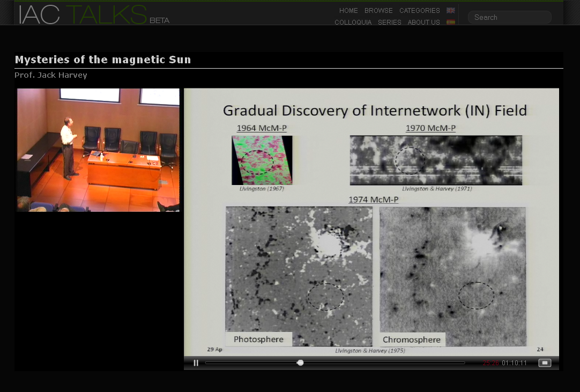Focus the Search input field

pyautogui.click(x=510, y=17)
